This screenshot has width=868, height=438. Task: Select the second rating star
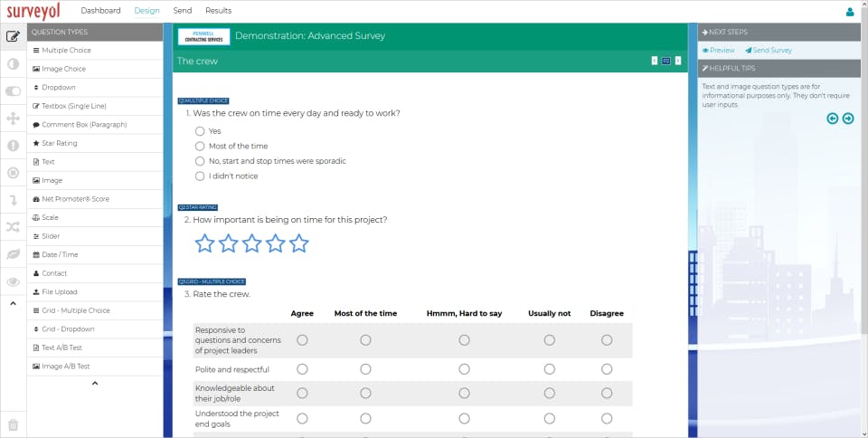click(228, 243)
